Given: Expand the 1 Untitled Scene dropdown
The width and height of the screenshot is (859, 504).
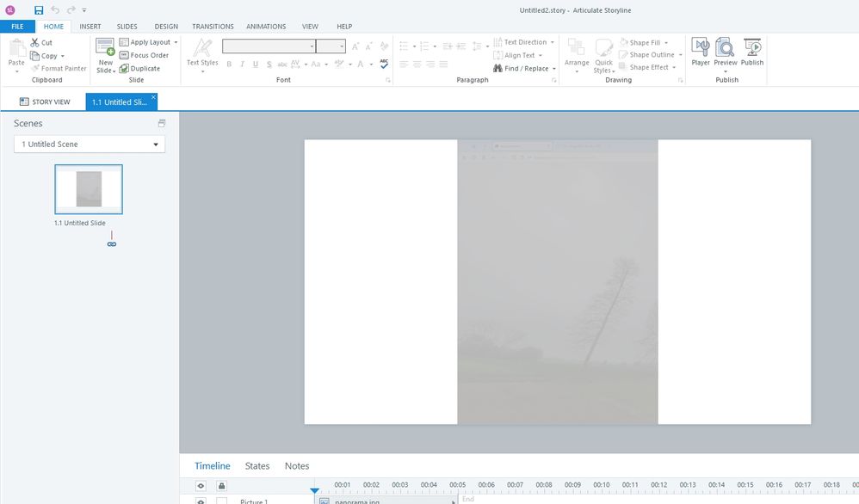Looking at the screenshot, I should pyautogui.click(x=156, y=144).
